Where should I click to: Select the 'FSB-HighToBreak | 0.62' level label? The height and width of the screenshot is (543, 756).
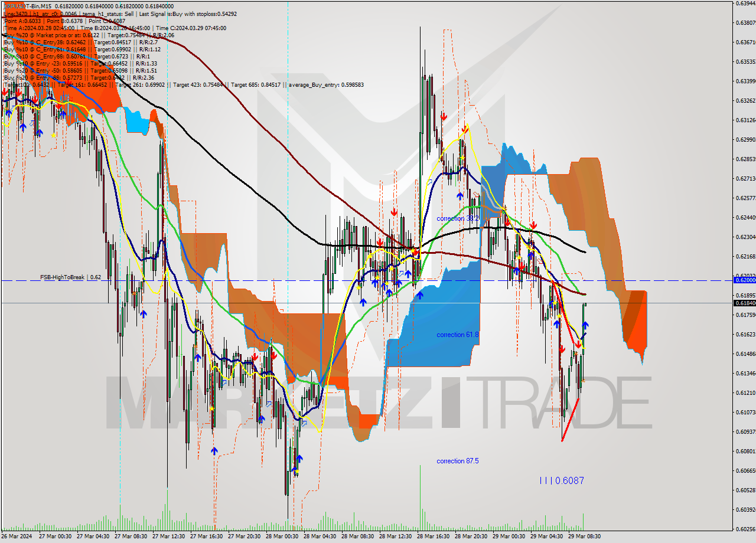coord(70,277)
